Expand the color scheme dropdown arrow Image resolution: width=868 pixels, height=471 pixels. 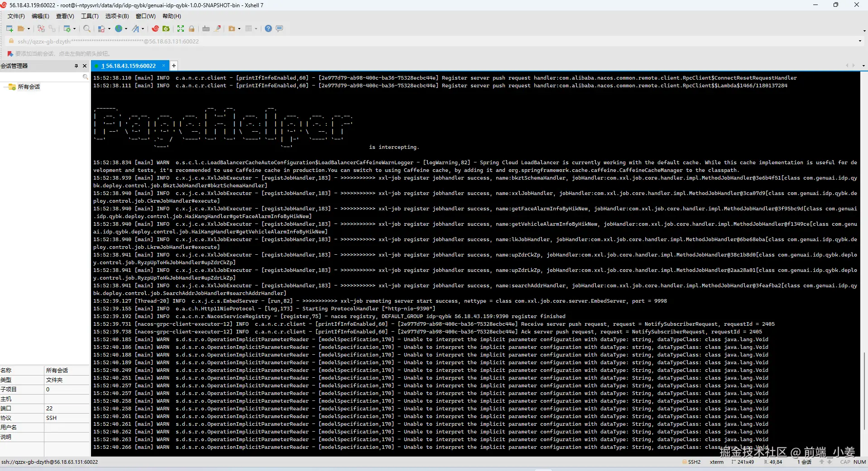coord(109,29)
